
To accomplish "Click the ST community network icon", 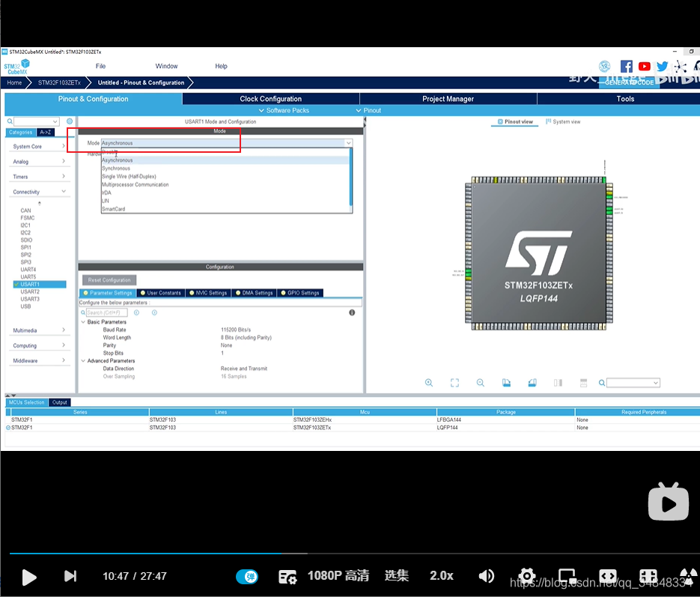I will coord(681,67).
